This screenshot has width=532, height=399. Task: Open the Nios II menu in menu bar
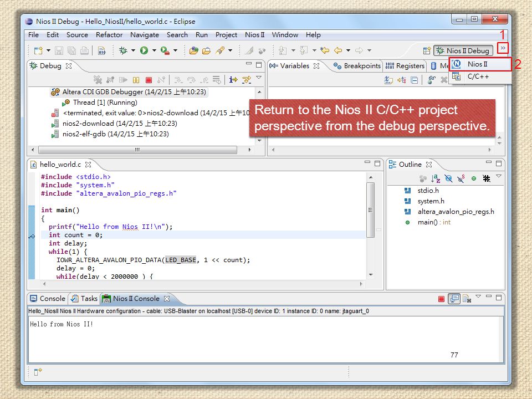click(254, 34)
